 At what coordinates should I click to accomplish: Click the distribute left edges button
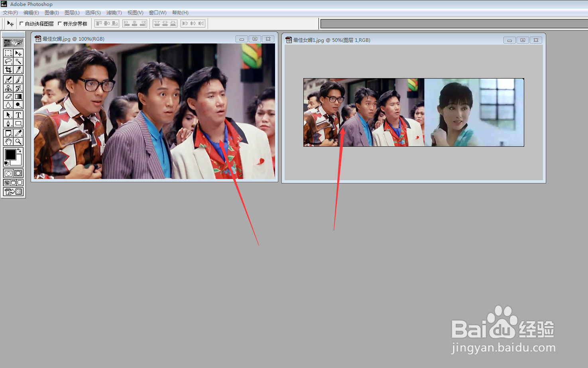pyautogui.click(x=185, y=24)
